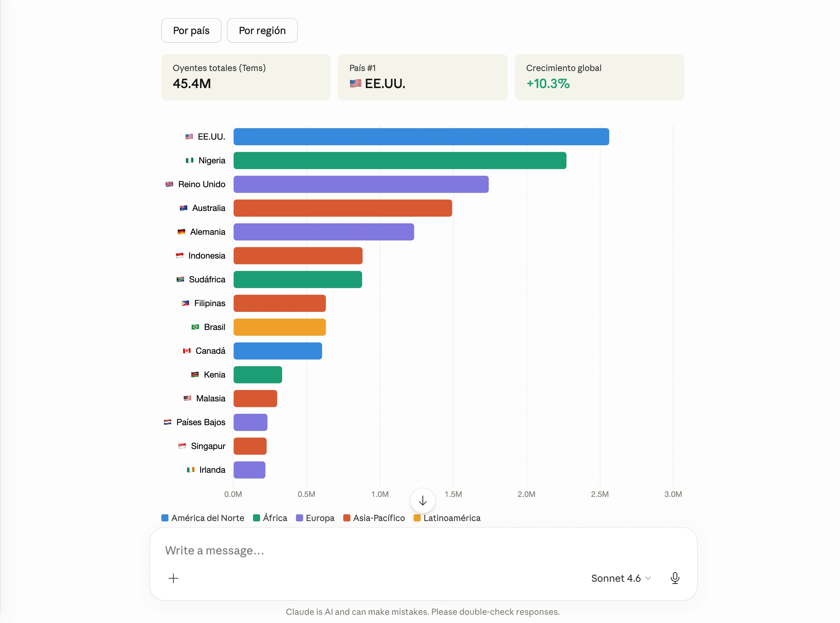The width and height of the screenshot is (840, 623).
Task: Open attachments with the plus icon
Action: click(173, 578)
